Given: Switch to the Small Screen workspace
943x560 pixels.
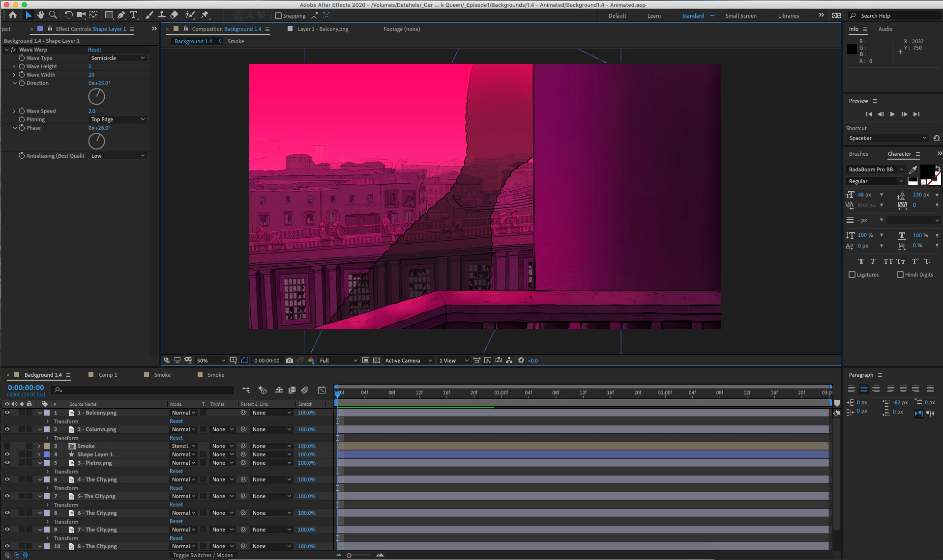Looking at the screenshot, I should (x=741, y=16).
